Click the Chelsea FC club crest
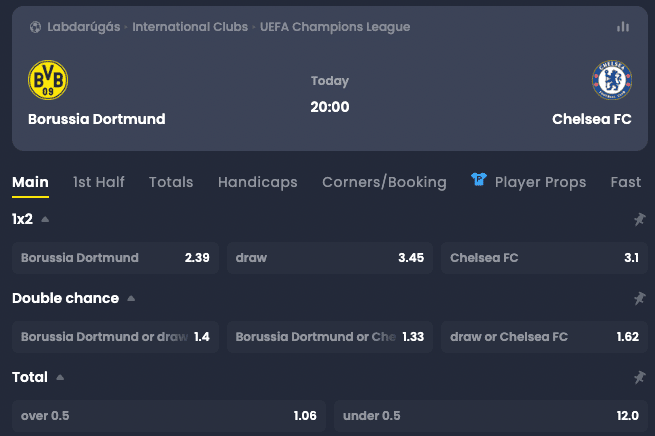This screenshot has width=655, height=436. (611, 80)
